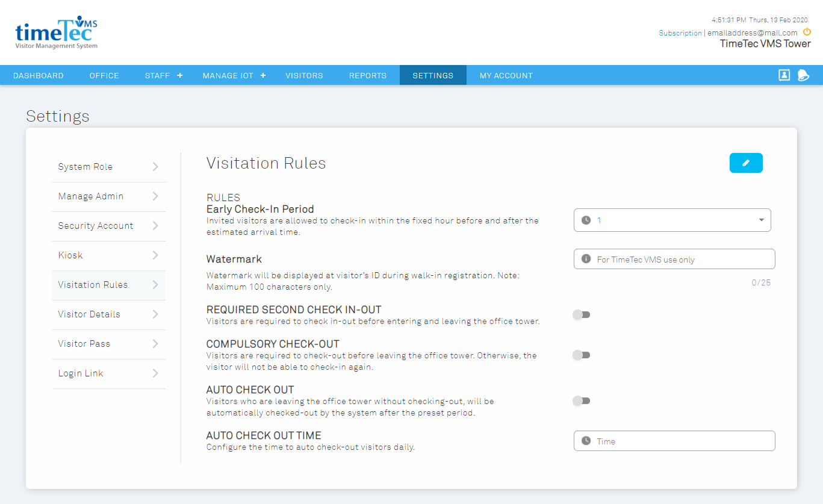The width and height of the screenshot is (823, 504).
Task: Click the Auto Check Out Time input field
Action: [x=674, y=441]
